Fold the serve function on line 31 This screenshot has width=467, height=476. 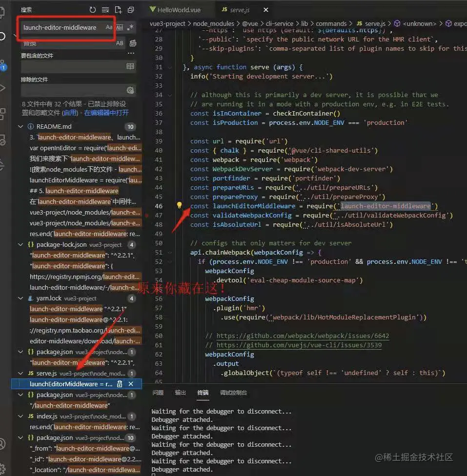pyautogui.click(x=170, y=67)
